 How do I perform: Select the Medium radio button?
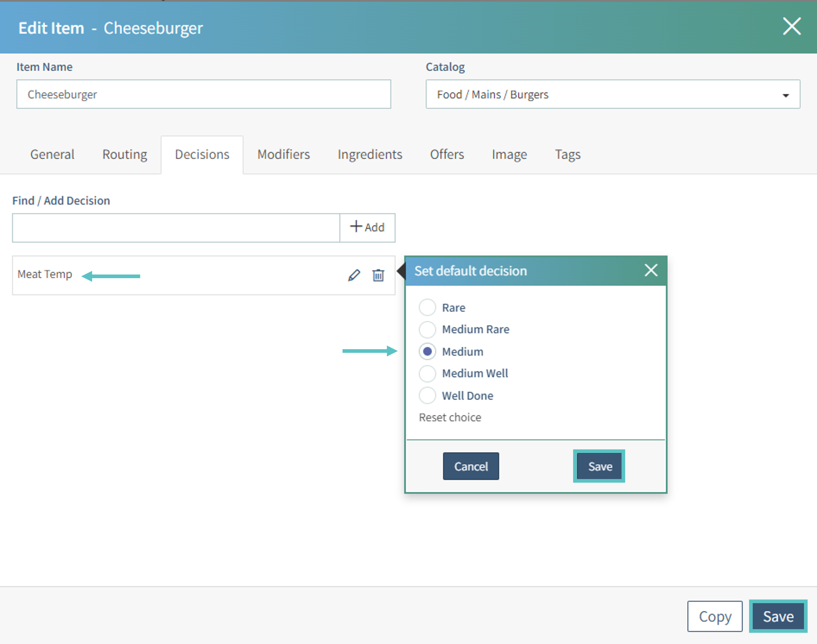click(427, 352)
